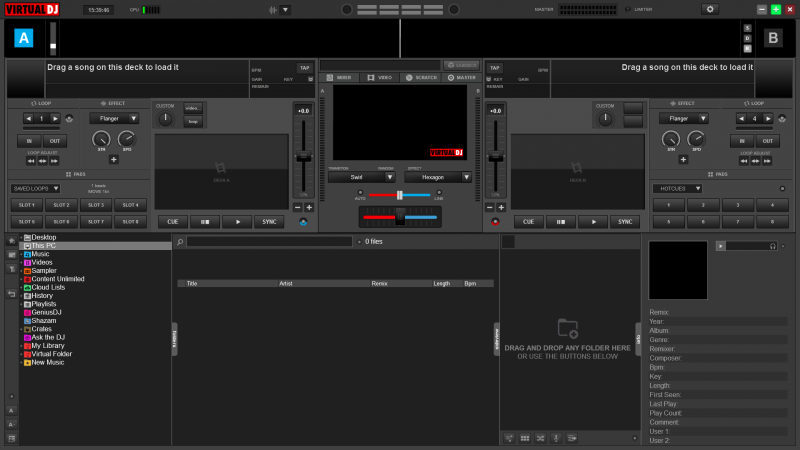Double loop with right arrow on deck A
The image size is (800, 450).
click(x=55, y=118)
